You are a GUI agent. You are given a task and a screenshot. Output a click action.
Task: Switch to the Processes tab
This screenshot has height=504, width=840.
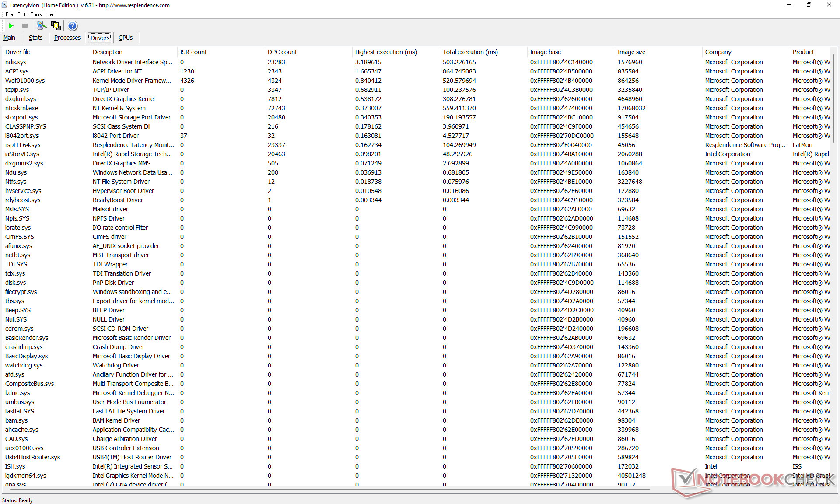67,38
